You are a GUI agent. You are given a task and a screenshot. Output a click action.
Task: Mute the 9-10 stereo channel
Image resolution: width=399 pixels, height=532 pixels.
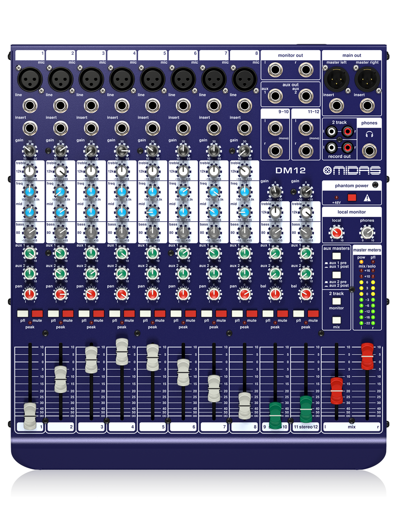282,313
